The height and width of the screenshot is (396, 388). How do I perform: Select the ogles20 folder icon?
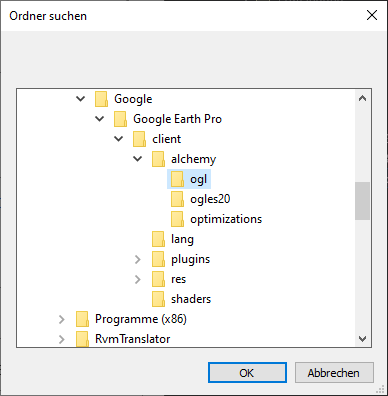[177, 199]
